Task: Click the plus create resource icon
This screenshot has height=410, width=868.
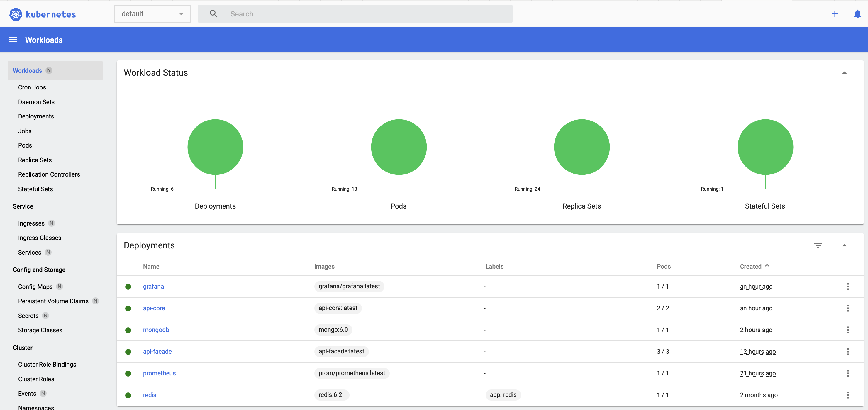Action: coord(834,14)
